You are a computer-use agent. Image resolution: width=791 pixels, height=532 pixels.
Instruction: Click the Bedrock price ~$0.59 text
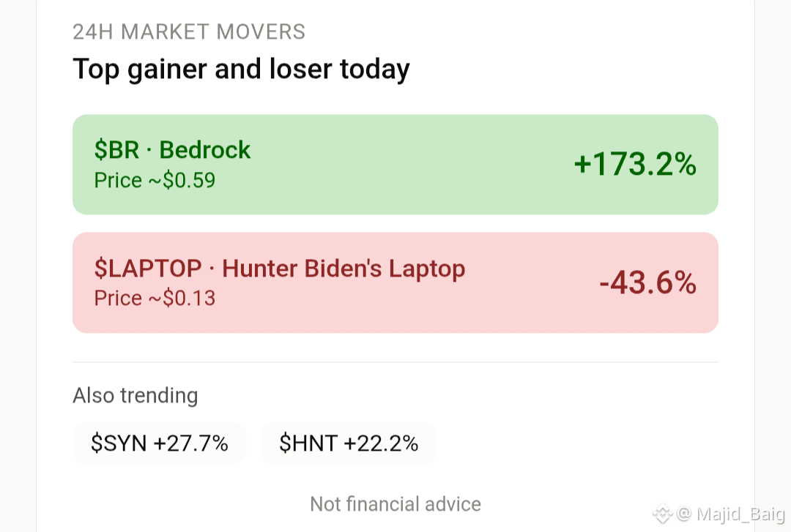155,181
